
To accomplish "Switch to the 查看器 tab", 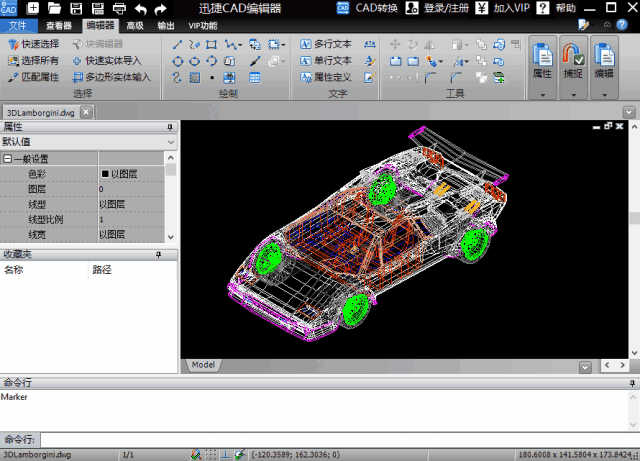I will 59,26.
